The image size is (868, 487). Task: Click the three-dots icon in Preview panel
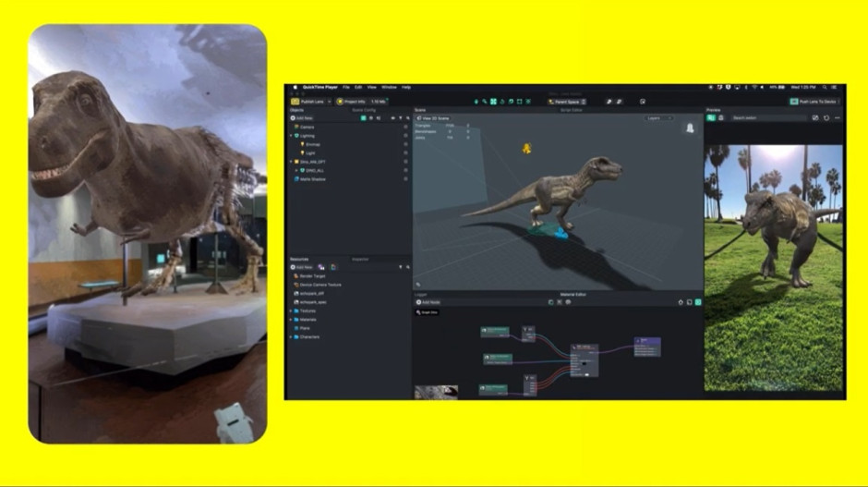838,118
